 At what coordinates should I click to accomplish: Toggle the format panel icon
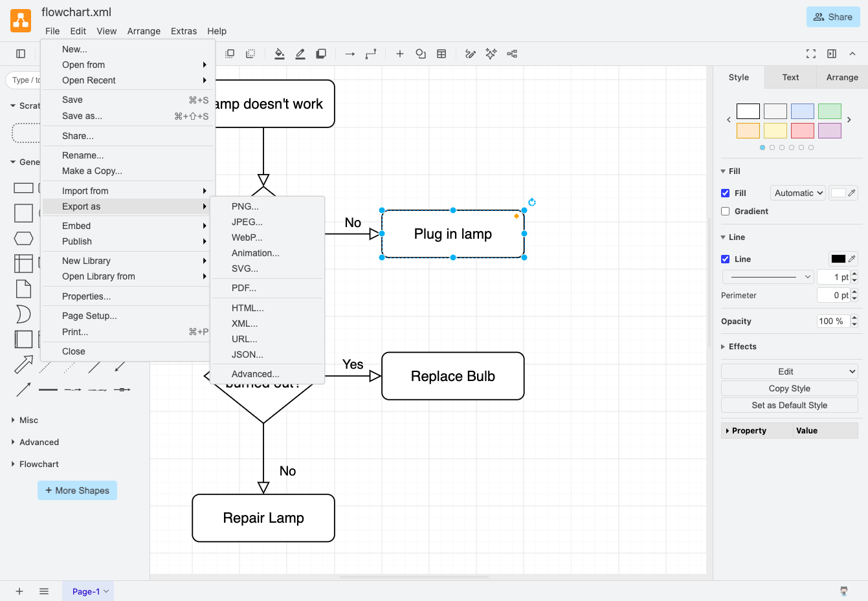832,54
